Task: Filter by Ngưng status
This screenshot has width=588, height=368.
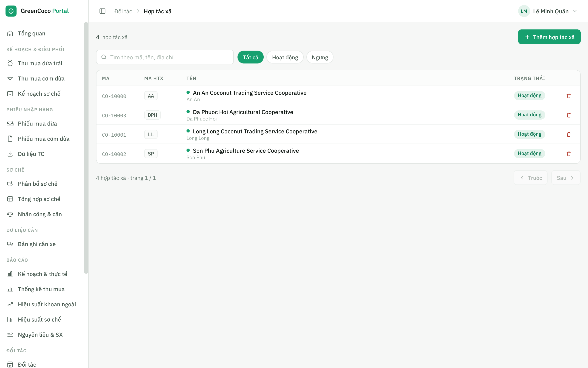Action: (320, 57)
